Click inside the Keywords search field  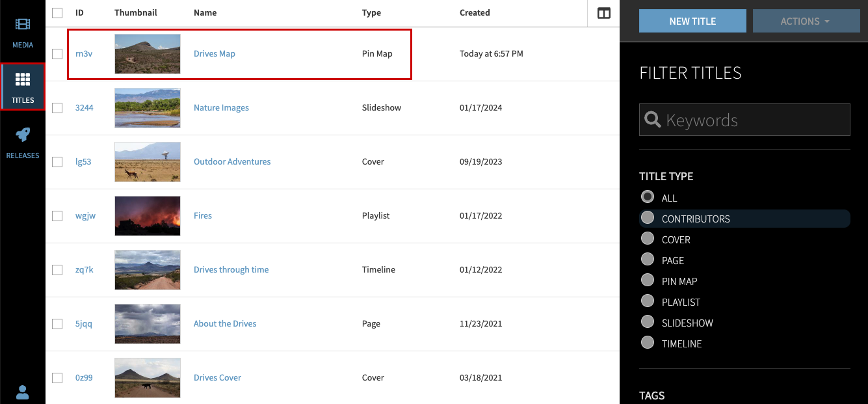coord(744,120)
